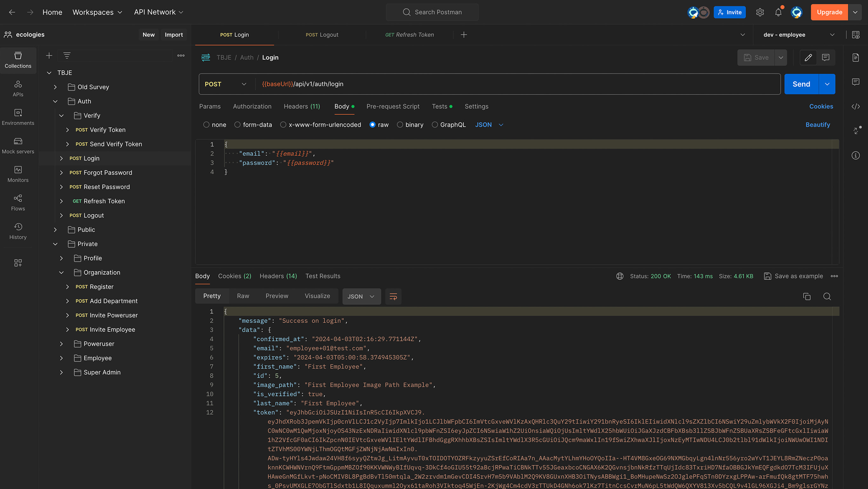This screenshot has height=489, width=868.
Task: Search the response with magnifier icon
Action: tap(827, 296)
